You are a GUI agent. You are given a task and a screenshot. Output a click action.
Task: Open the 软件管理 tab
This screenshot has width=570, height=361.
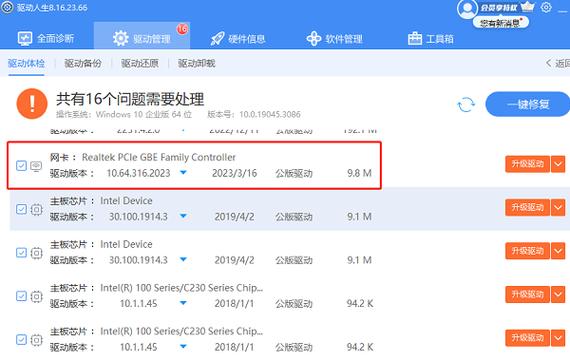coord(334,39)
